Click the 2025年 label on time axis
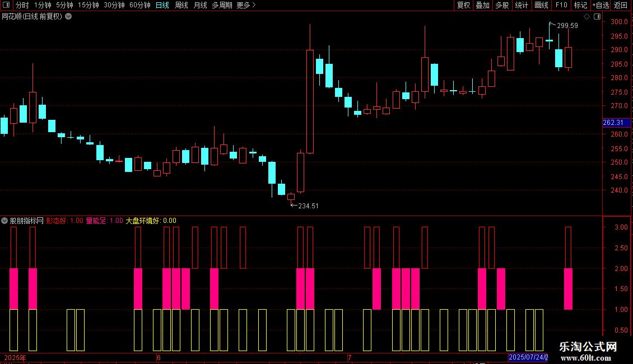 coord(15,358)
